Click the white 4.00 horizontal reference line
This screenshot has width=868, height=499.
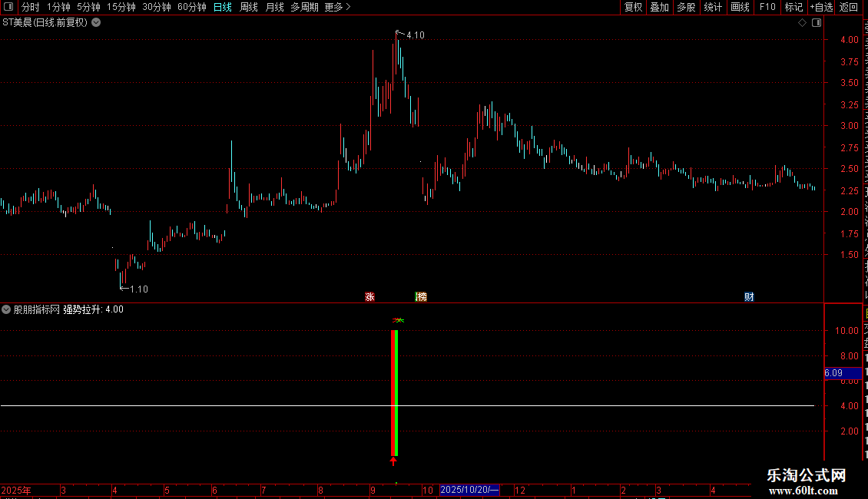407,406
